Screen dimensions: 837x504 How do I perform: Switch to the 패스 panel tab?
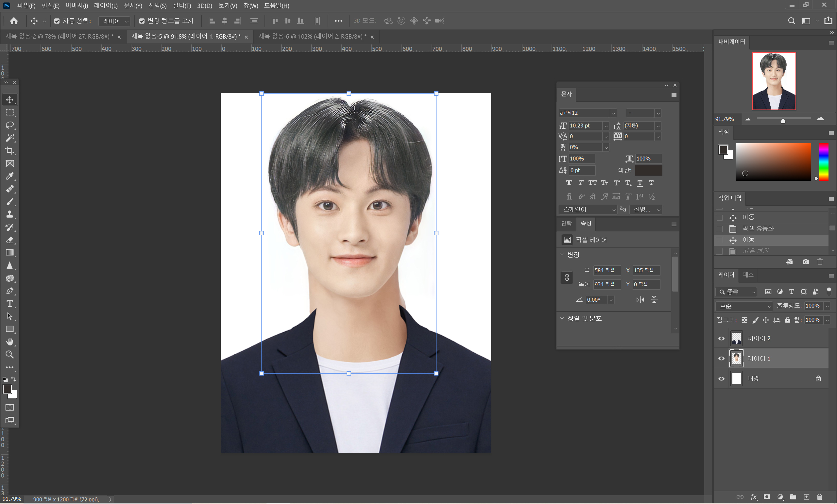click(748, 275)
